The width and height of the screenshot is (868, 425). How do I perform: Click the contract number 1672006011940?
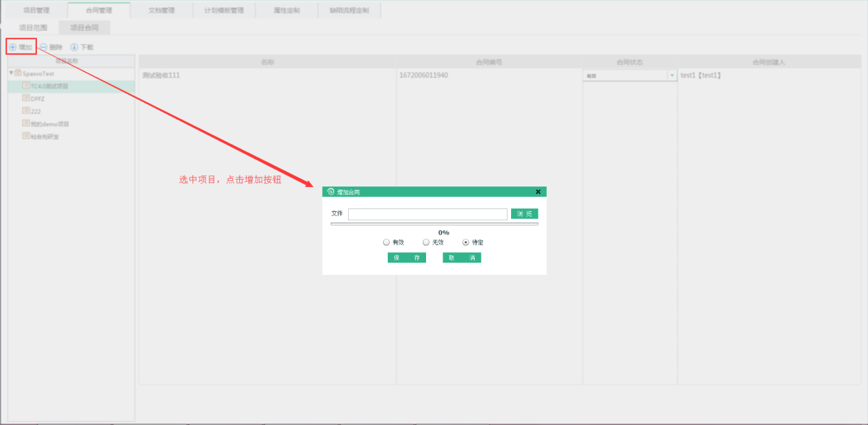[x=423, y=75]
